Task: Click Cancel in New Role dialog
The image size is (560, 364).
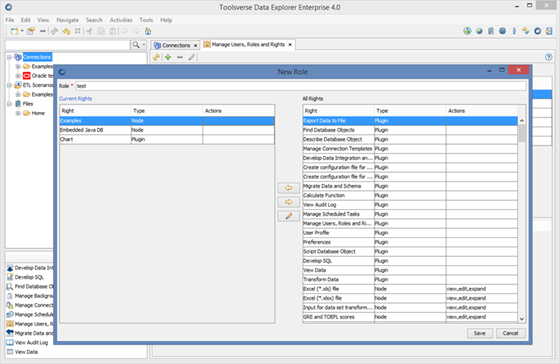Action: 510,333
